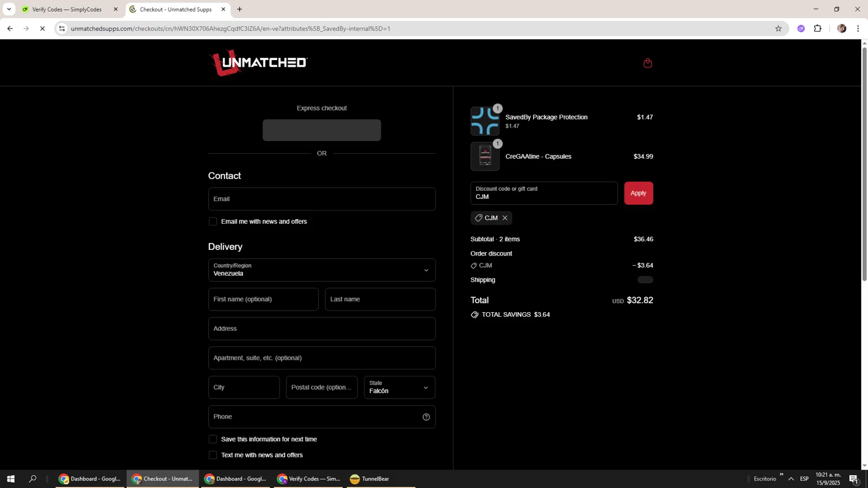Click the Apartment, suite, etc. field
Image resolution: width=868 pixels, height=488 pixels.
click(x=322, y=358)
